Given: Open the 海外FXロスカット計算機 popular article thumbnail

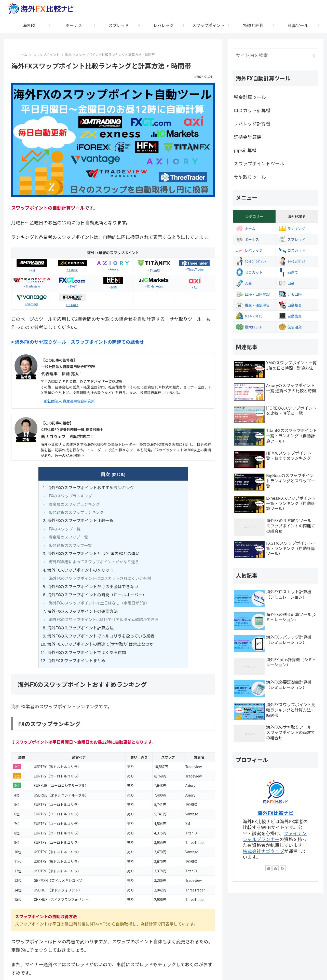Looking at the screenshot, I should 249,598.
